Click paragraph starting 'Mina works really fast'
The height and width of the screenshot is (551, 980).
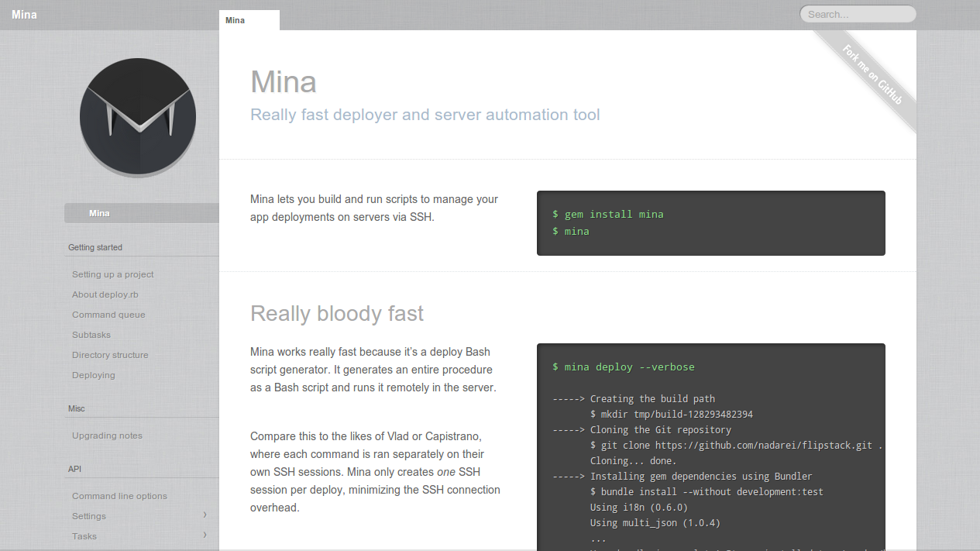[x=373, y=370]
